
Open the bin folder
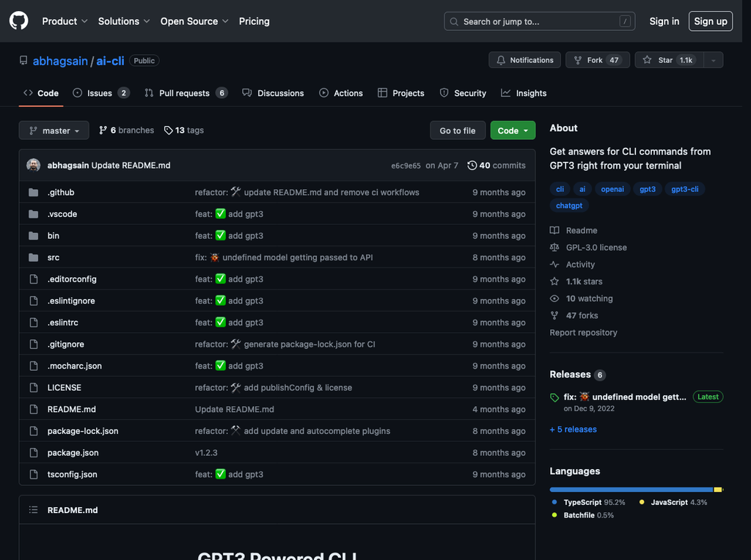tap(53, 235)
